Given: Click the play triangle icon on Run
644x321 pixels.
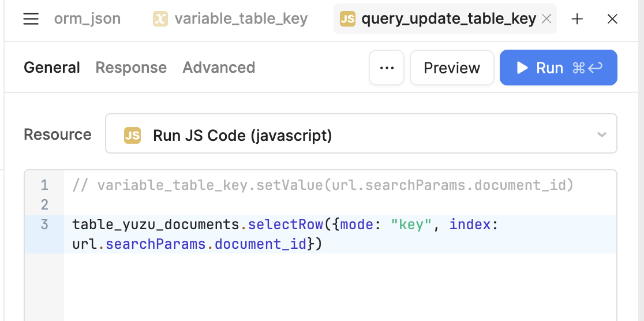Looking at the screenshot, I should [x=522, y=68].
